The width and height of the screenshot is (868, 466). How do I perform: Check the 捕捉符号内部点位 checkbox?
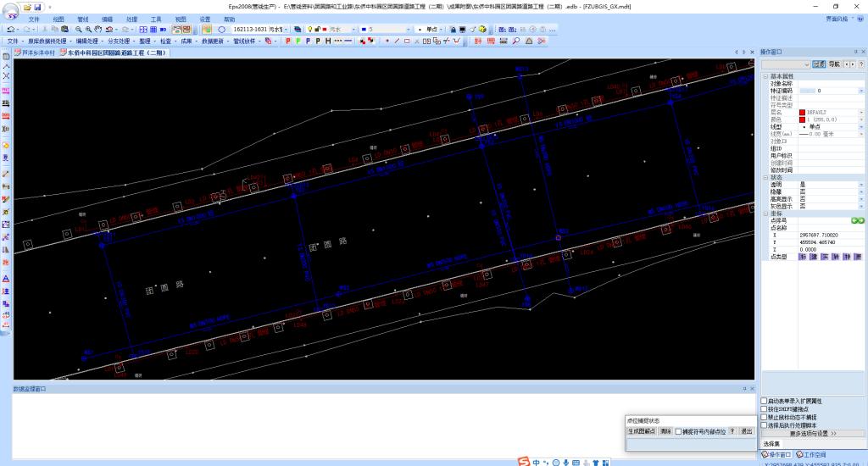[x=679, y=431]
